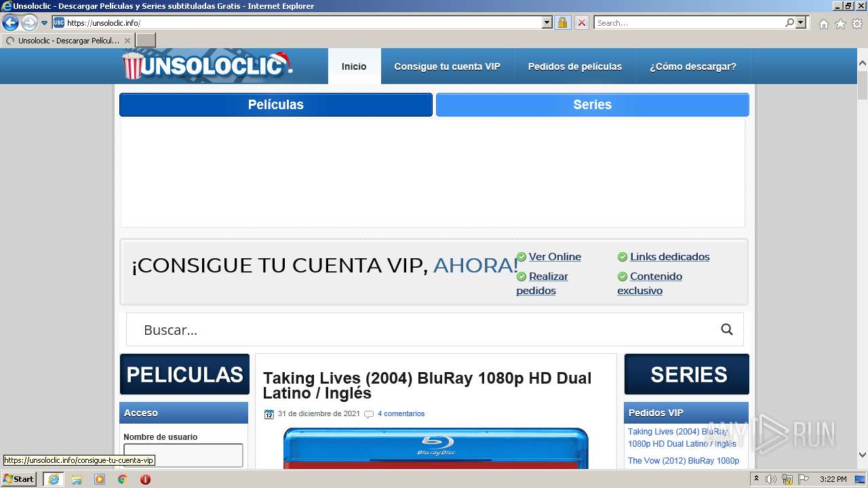Click the address bar URL field
The height and width of the screenshot is (488, 868).
(x=297, y=22)
